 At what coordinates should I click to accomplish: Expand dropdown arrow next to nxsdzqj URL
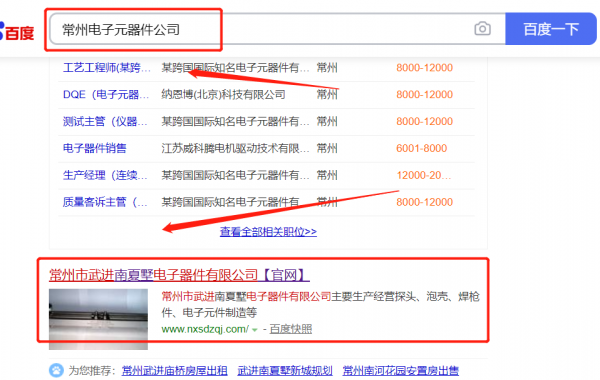pos(255,329)
